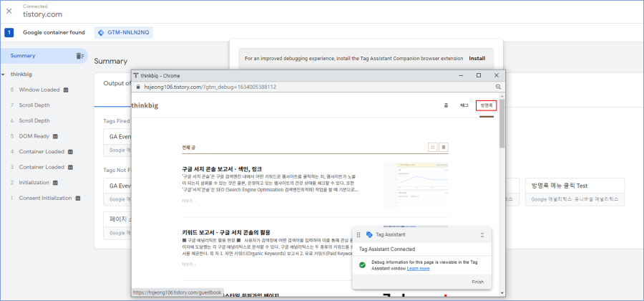The width and height of the screenshot is (644, 301).
Task: Click code icon beside event 3 Container Loaded
Action: [70, 167]
